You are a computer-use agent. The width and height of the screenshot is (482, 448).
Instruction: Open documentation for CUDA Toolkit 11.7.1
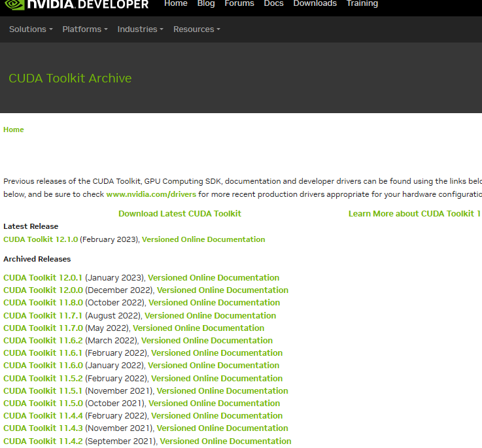pyautogui.click(x=210, y=315)
